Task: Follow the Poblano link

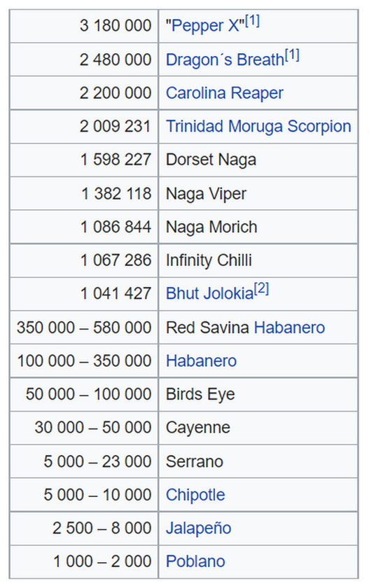Action: tap(195, 561)
